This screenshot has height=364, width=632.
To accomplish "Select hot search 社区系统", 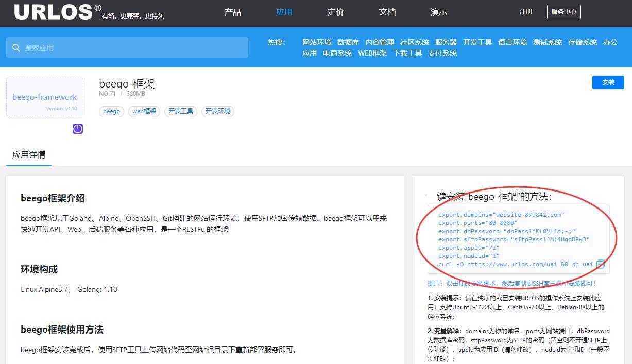I will [x=415, y=42].
